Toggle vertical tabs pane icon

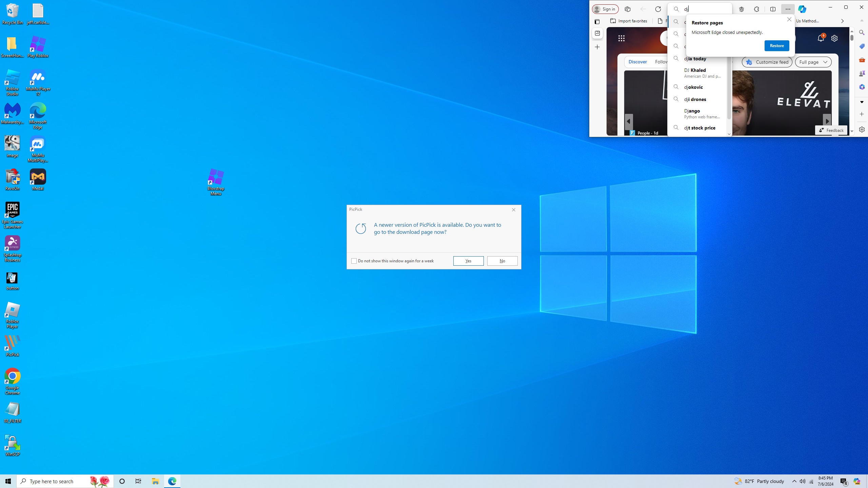click(597, 22)
